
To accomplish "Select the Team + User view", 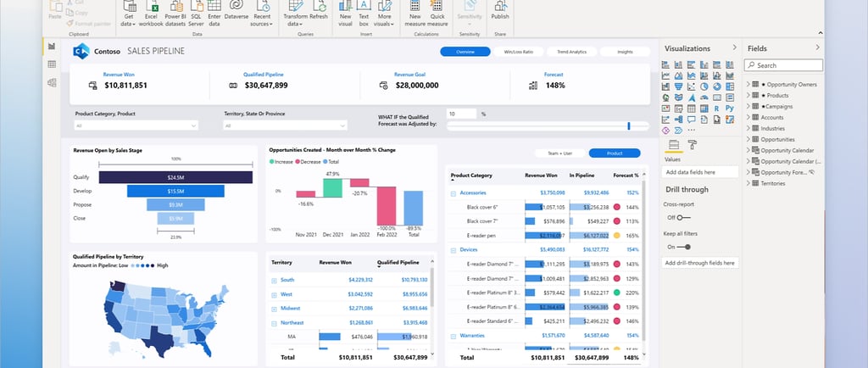I will click(559, 153).
